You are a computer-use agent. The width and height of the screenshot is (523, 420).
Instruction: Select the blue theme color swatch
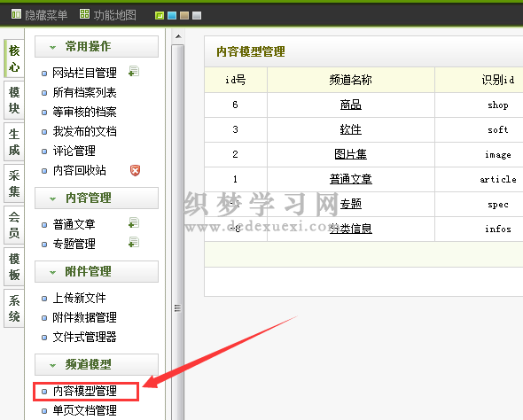(172, 15)
